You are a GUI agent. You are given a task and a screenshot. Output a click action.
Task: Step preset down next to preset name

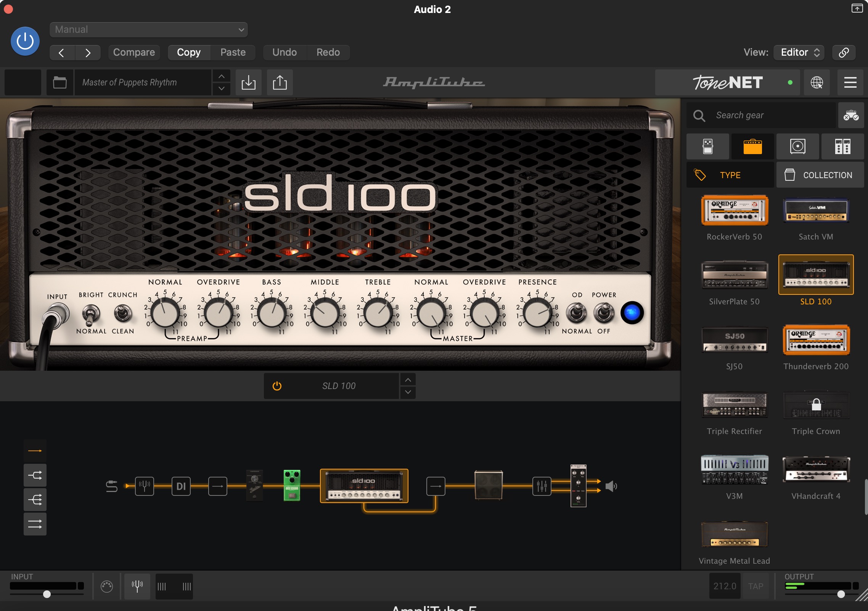coord(222,89)
